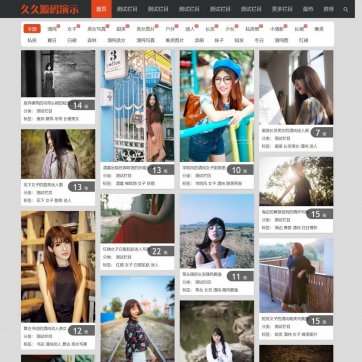362x362 pixels.
Task: Select the 清纯 tag with red badge
Action: tap(52, 29)
